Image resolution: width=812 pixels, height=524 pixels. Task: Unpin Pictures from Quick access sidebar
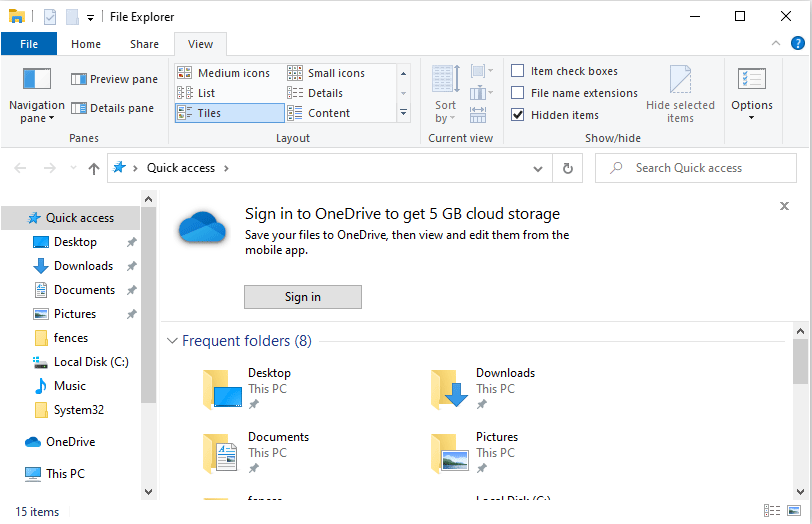[132, 314]
